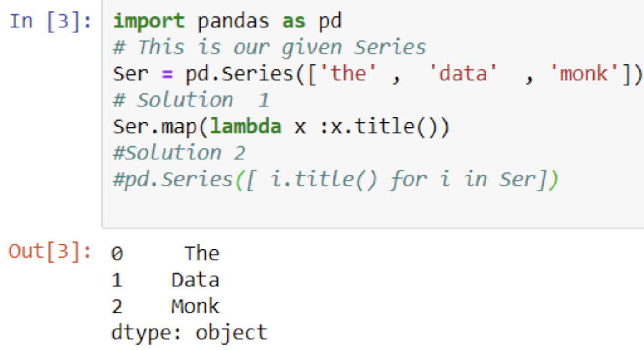
Task: Click the commented pd.Series list comprehension line
Action: (336, 180)
